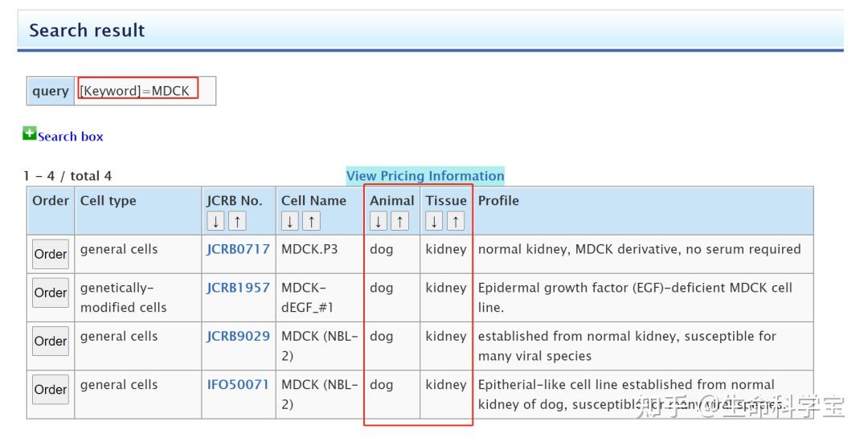Order the MDCK-dEGF_#1 cell line

[50, 293]
